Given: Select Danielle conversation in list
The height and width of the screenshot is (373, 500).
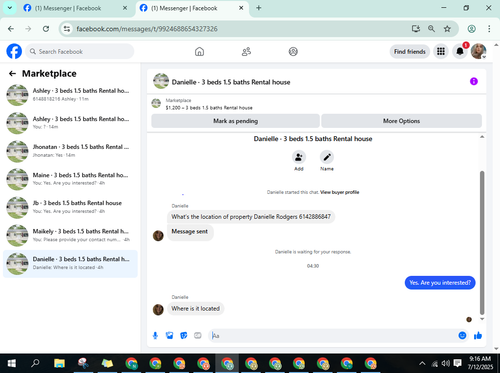Looking at the screenshot, I should (70, 264).
